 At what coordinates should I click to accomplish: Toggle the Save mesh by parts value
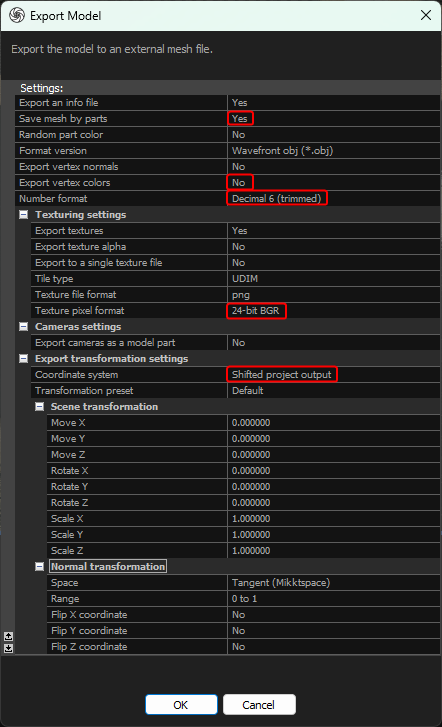tap(333, 119)
